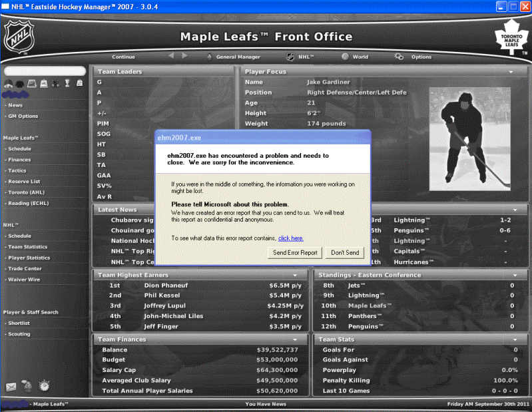532x412 pixels.
Task: Open Team Statistics in the sidebar
Action: point(28,247)
